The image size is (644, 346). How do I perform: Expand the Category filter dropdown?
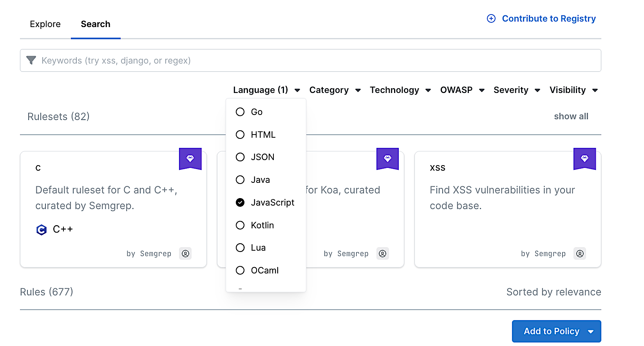(x=335, y=90)
